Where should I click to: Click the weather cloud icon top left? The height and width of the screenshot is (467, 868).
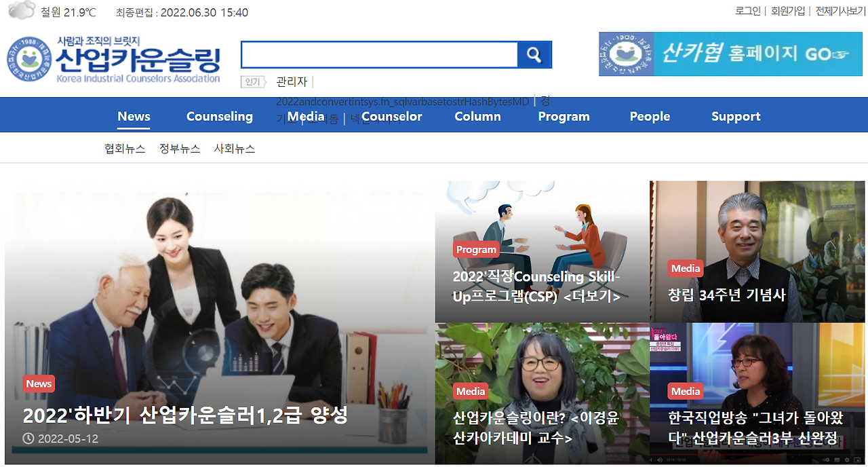(22, 11)
